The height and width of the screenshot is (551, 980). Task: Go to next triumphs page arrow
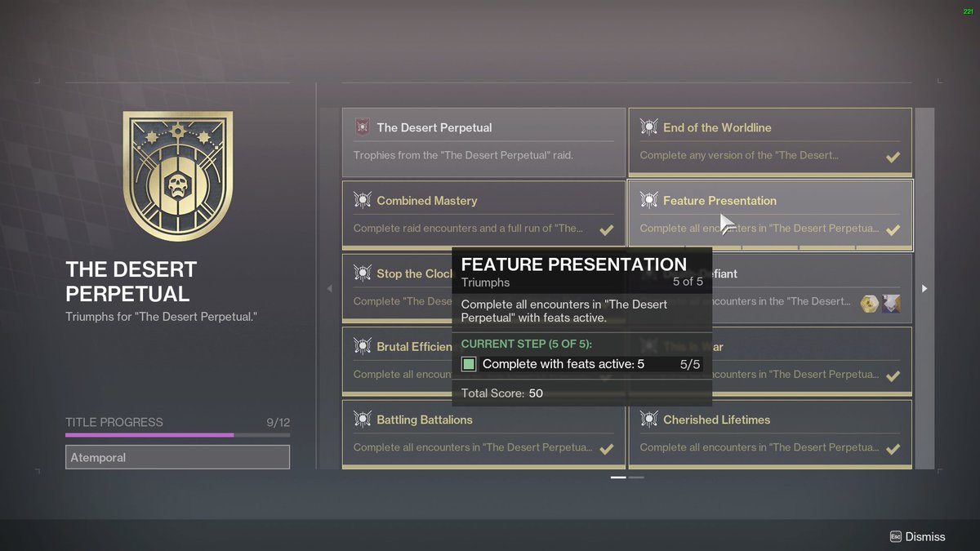(x=924, y=288)
